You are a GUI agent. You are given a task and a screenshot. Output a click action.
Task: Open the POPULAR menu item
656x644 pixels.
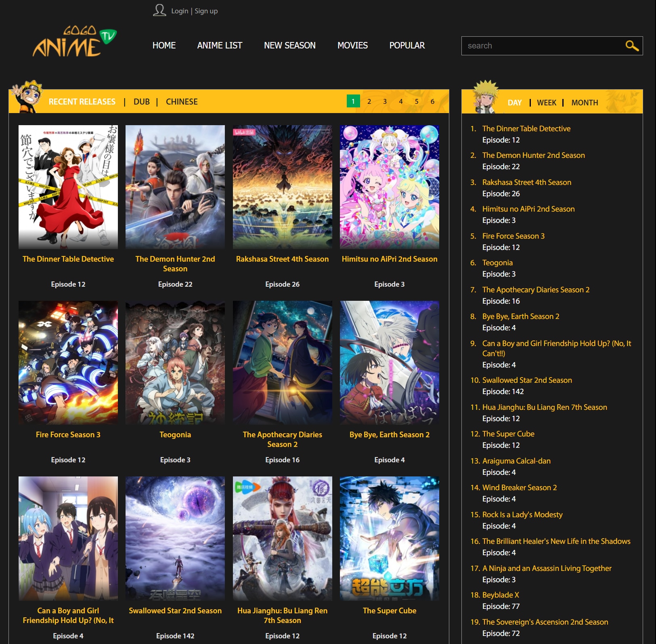pyautogui.click(x=407, y=46)
